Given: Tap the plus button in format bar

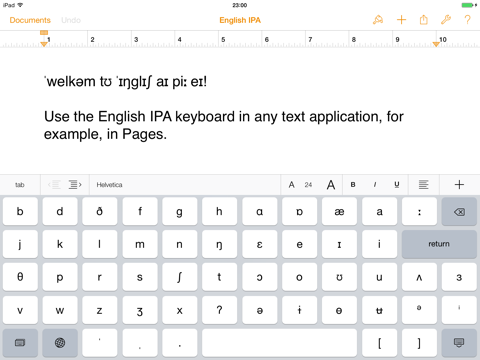Looking at the screenshot, I should (x=459, y=184).
